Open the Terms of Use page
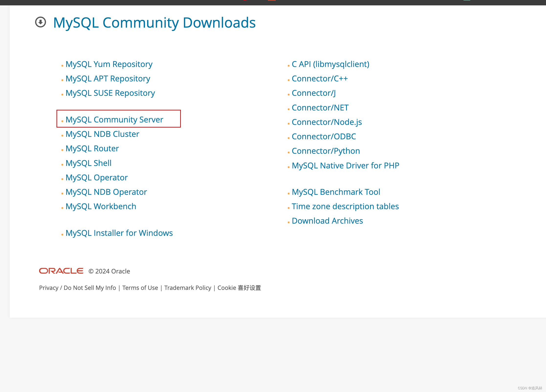The width and height of the screenshot is (546, 392). click(140, 288)
